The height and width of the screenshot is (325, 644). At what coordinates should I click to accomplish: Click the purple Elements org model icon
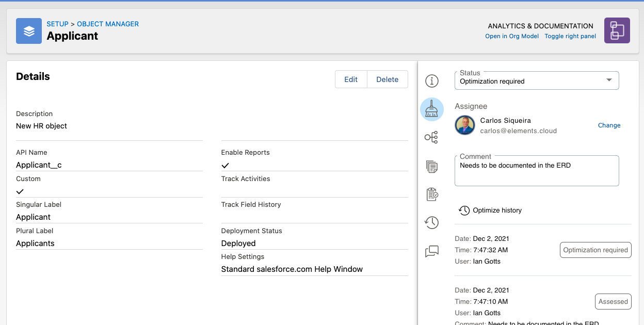point(617,30)
